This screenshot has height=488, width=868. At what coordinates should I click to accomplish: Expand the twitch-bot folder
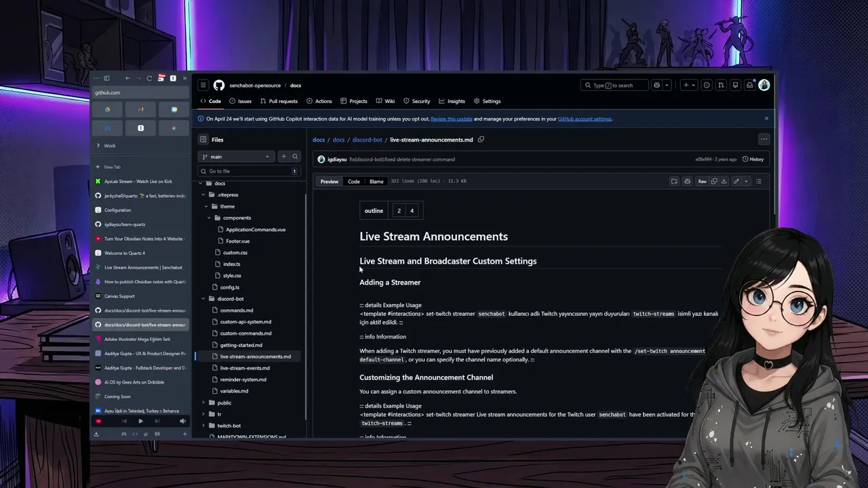point(203,426)
